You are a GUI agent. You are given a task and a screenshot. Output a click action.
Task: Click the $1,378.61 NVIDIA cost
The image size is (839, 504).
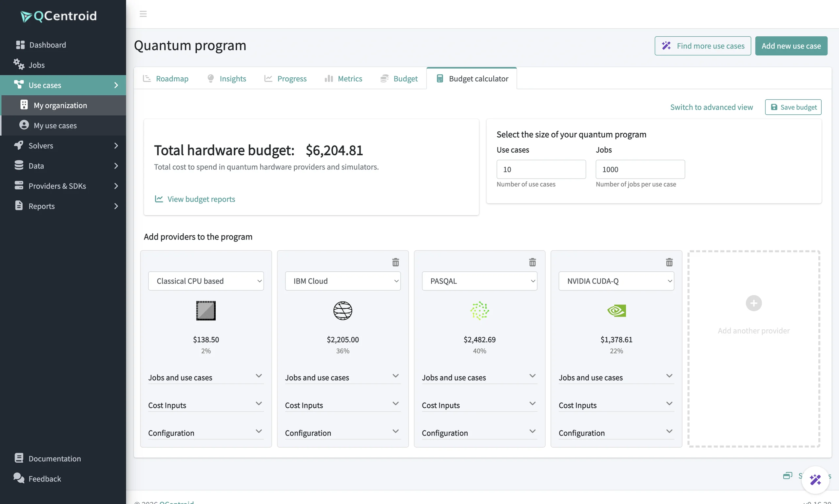616,339
